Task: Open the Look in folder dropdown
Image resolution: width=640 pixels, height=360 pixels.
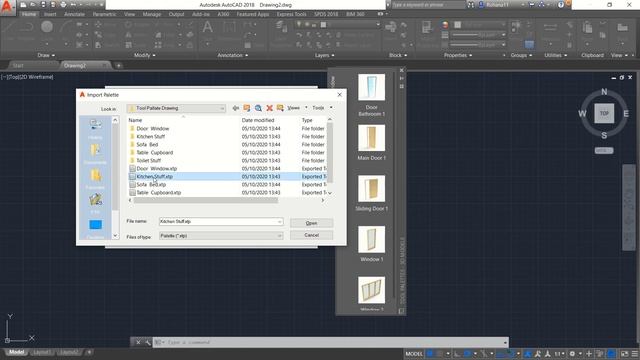Action: click(x=176, y=108)
